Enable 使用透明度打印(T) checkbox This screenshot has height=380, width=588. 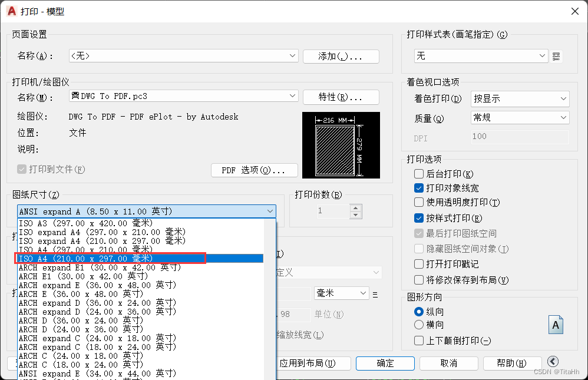pyautogui.click(x=419, y=202)
